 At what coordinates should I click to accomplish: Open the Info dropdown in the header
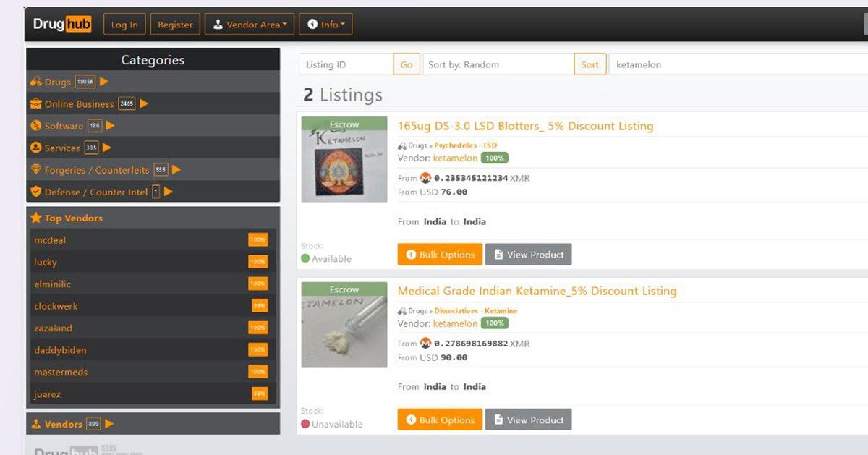[x=325, y=25]
